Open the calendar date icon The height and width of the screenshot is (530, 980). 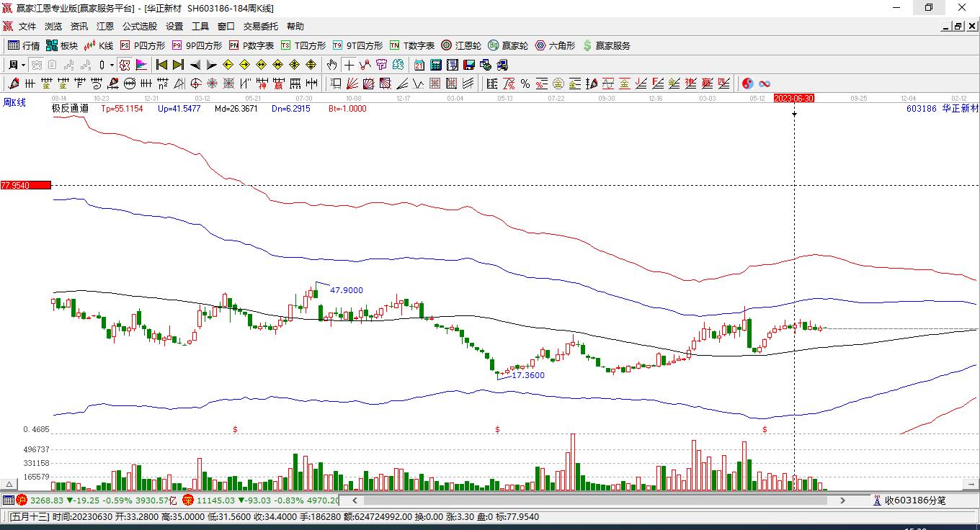419,65
